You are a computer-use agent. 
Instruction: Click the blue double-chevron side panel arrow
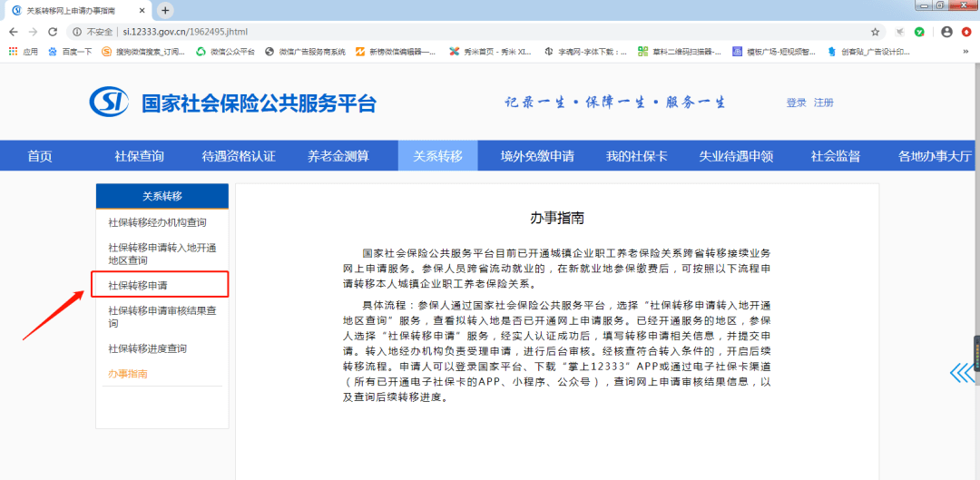962,373
